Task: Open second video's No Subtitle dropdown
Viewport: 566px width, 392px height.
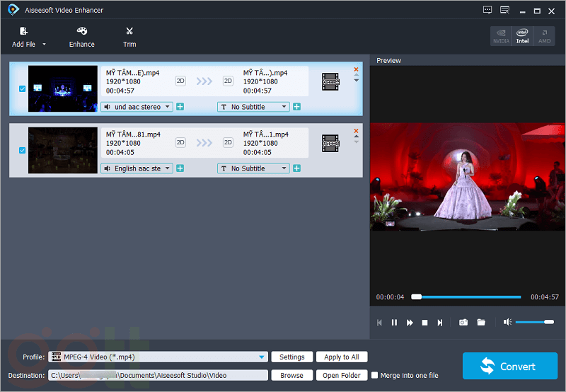Action: [253, 168]
